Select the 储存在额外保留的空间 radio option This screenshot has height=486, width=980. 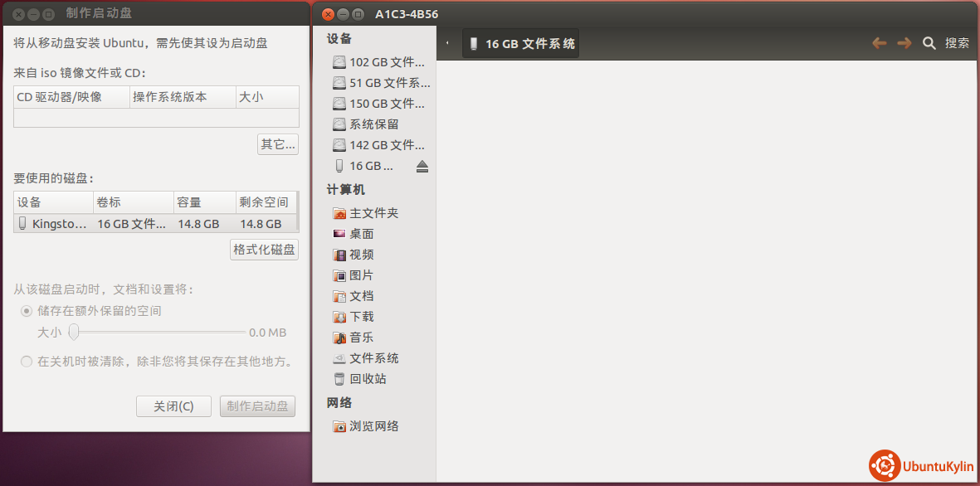(x=27, y=311)
